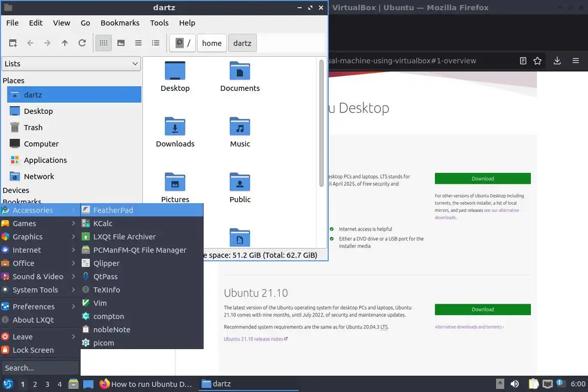Switch to thumbnail view mode

click(x=121, y=43)
